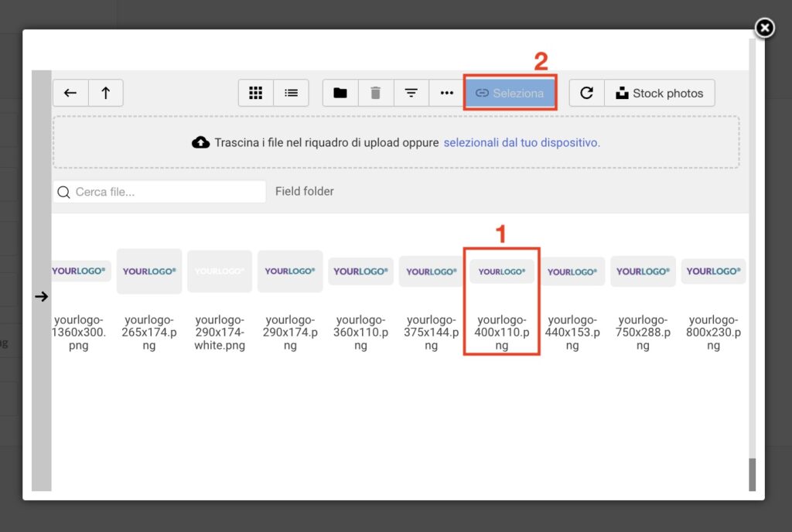Click the Seleziona button

coord(510,93)
